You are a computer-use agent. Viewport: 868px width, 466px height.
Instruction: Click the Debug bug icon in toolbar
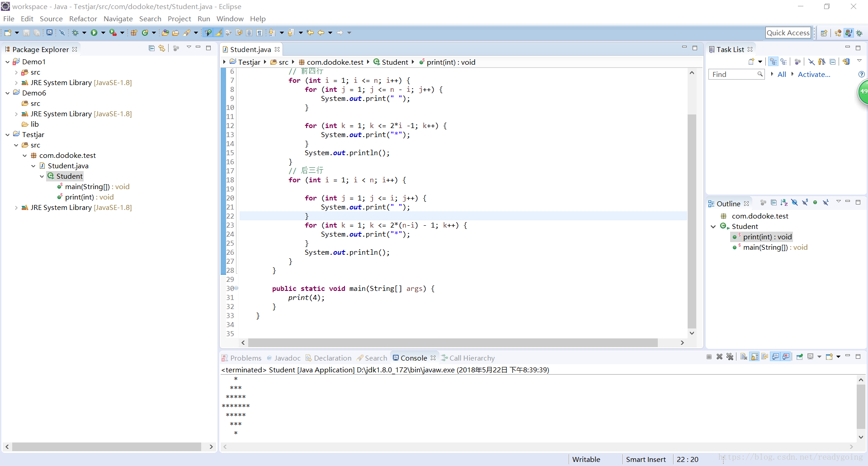click(75, 33)
